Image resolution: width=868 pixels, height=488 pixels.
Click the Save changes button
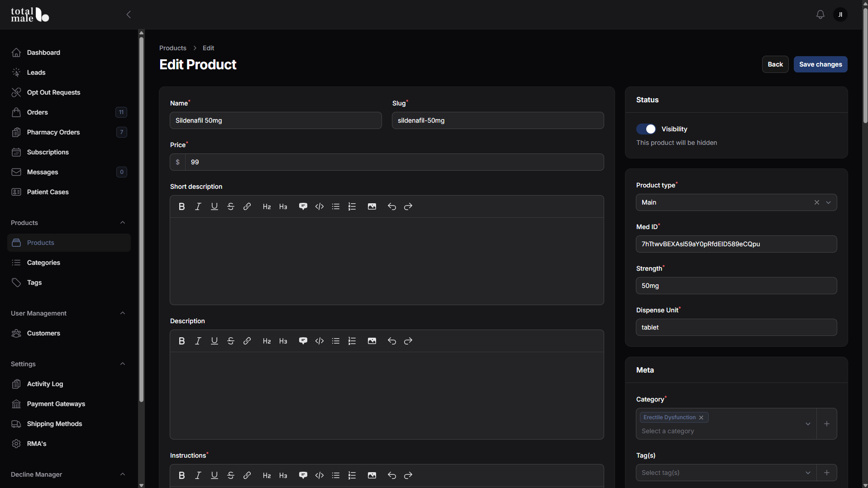(820, 64)
